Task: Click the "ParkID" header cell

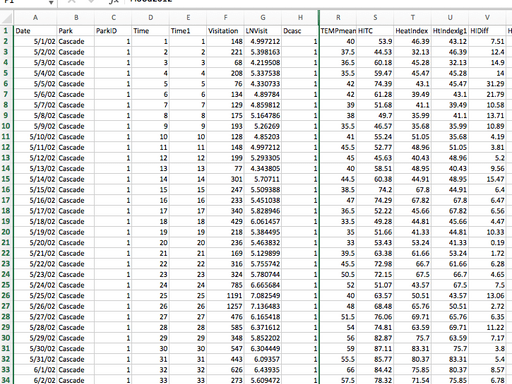Action: click(113, 31)
